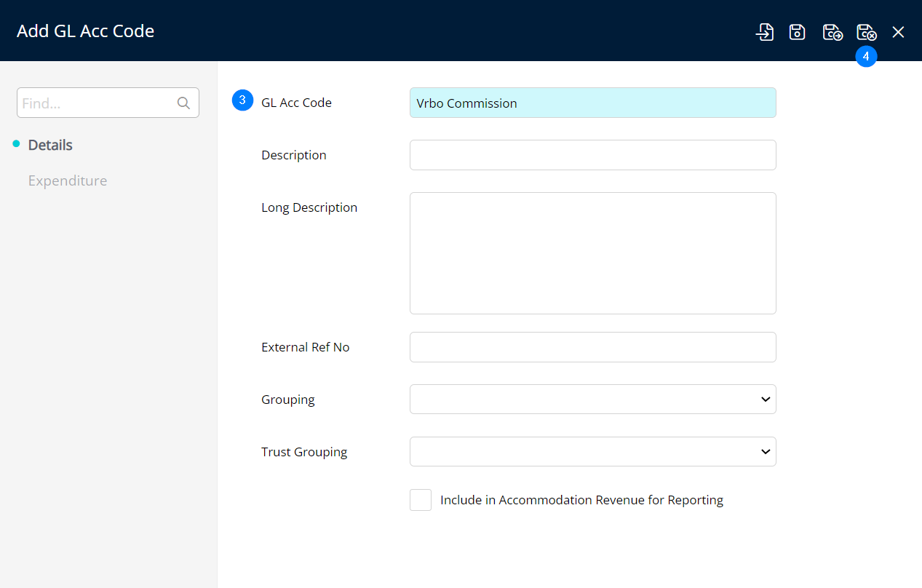This screenshot has height=588, width=922.
Task: Expand the Trust Grouping dropdown
Action: point(592,452)
